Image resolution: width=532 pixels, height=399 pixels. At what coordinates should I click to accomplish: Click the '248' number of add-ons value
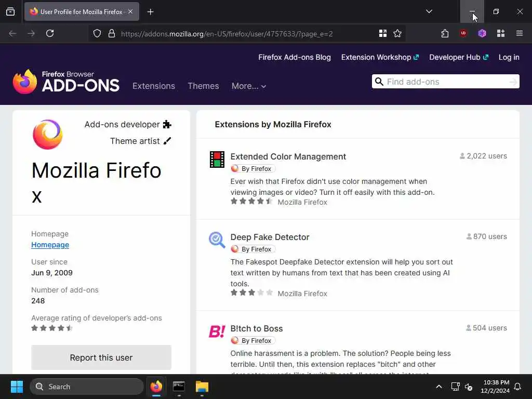click(38, 301)
